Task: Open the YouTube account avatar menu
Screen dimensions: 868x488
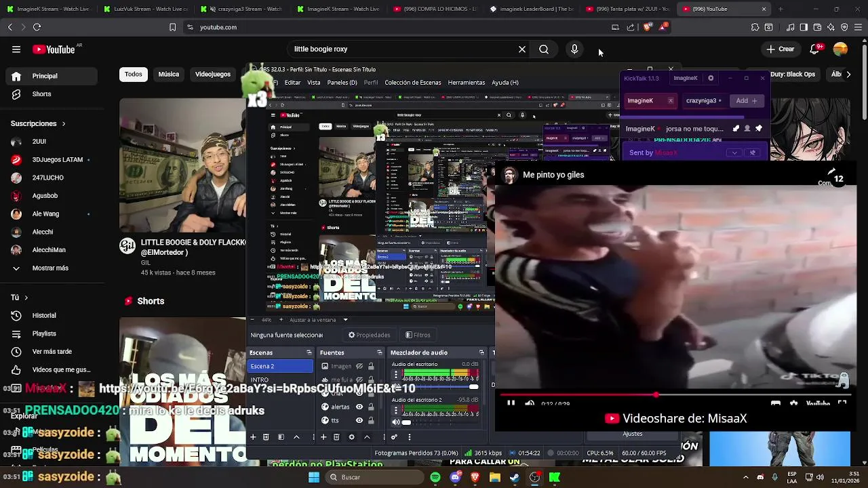Action: [840, 49]
